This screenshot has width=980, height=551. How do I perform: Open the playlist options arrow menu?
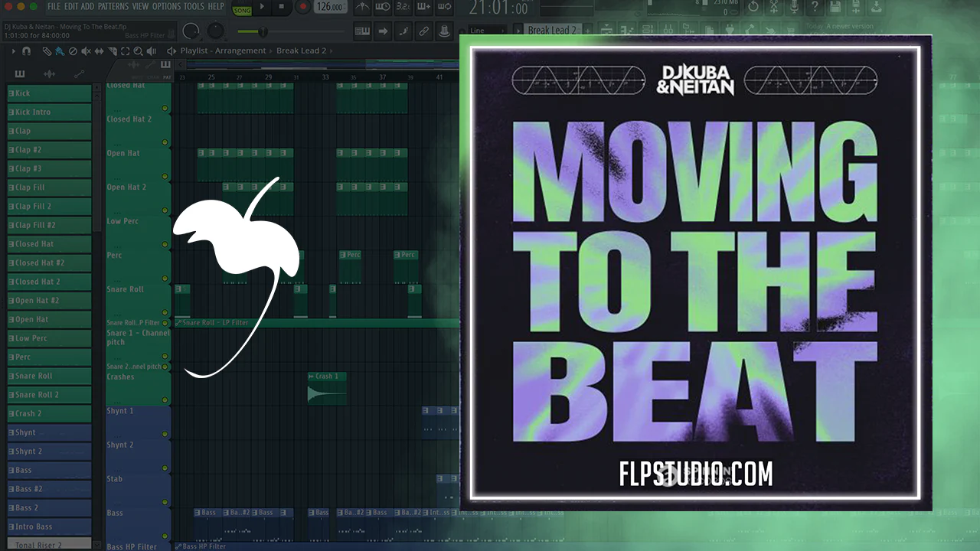click(12, 51)
